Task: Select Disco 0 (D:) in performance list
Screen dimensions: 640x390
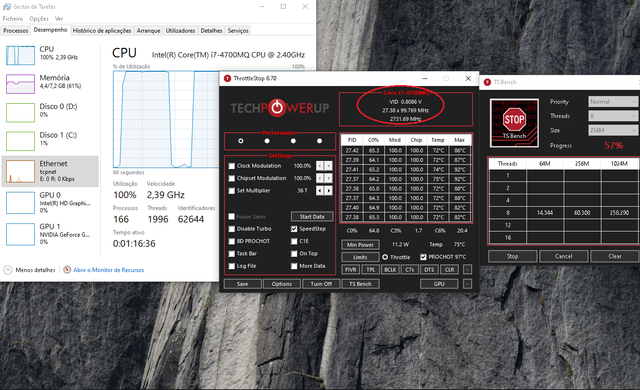Action: 51,112
